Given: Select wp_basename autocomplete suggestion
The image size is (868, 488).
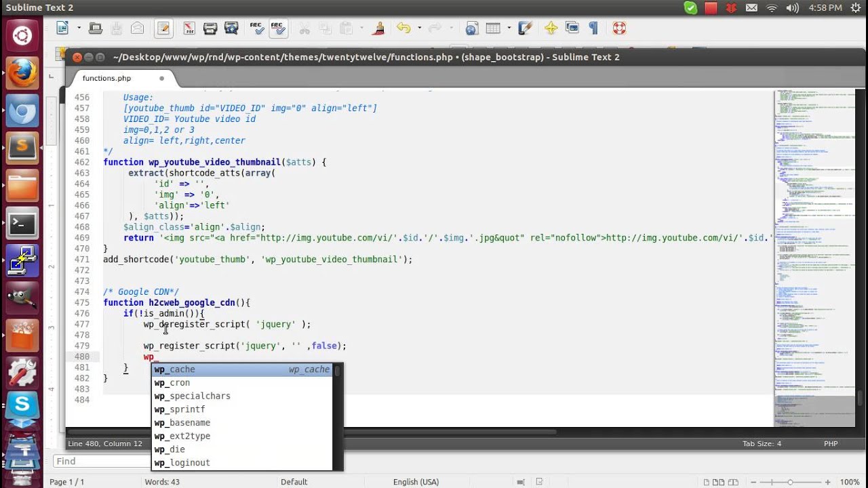Looking at the screenshot, I should pos(243,423).
